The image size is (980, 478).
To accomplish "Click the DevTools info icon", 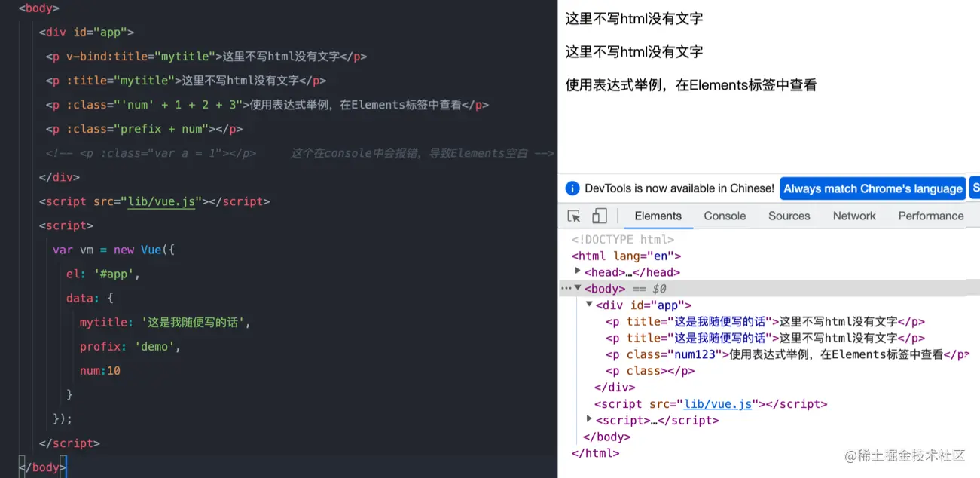I will tap(572, 188).
